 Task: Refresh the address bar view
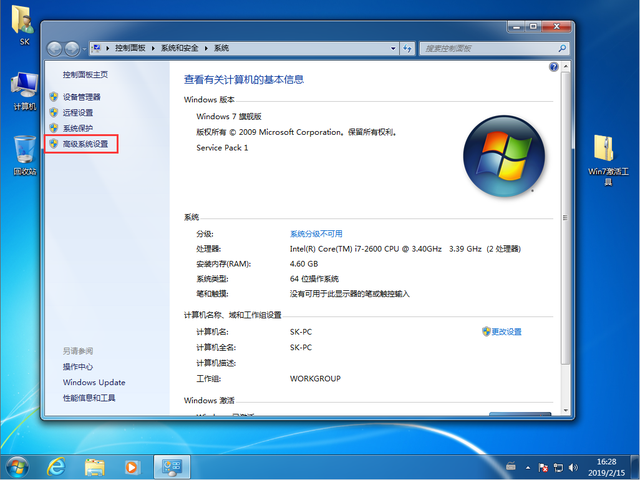coord(407,49)
